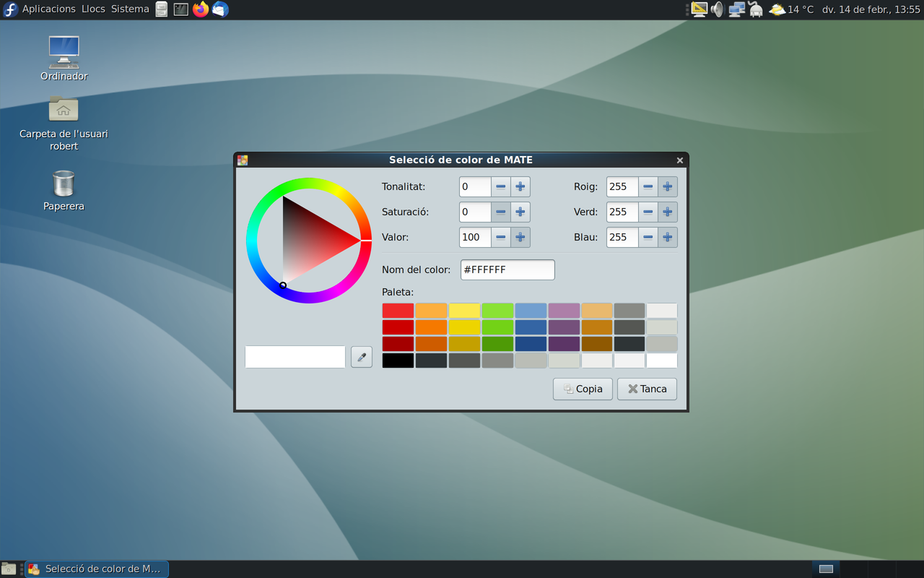Click the Verd number field showing 255
924x578 pixels.
click(x=622, y=212)
